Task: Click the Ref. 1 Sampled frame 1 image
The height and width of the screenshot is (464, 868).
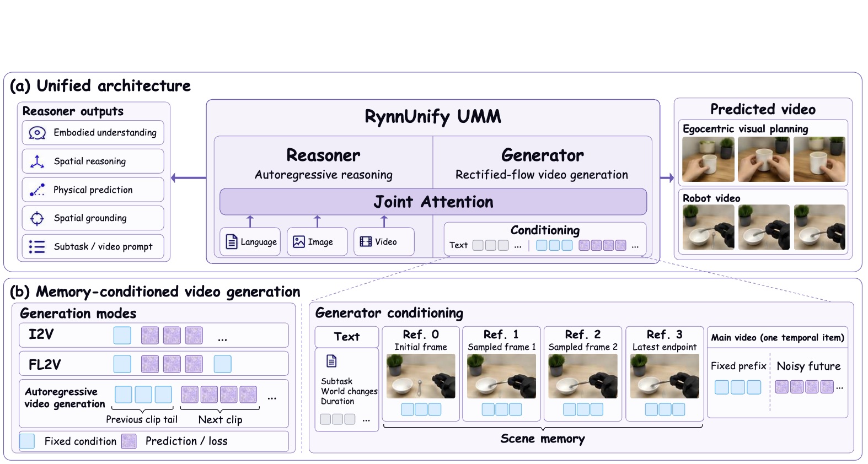Action: (x=501, y=376)
